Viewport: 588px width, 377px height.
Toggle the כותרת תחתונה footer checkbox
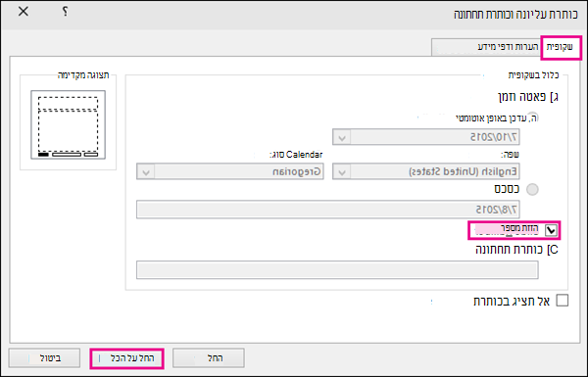coord(553,250)
